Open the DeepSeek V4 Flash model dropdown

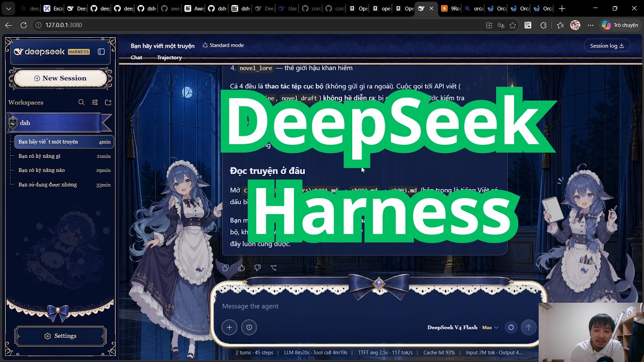point(462,327)
